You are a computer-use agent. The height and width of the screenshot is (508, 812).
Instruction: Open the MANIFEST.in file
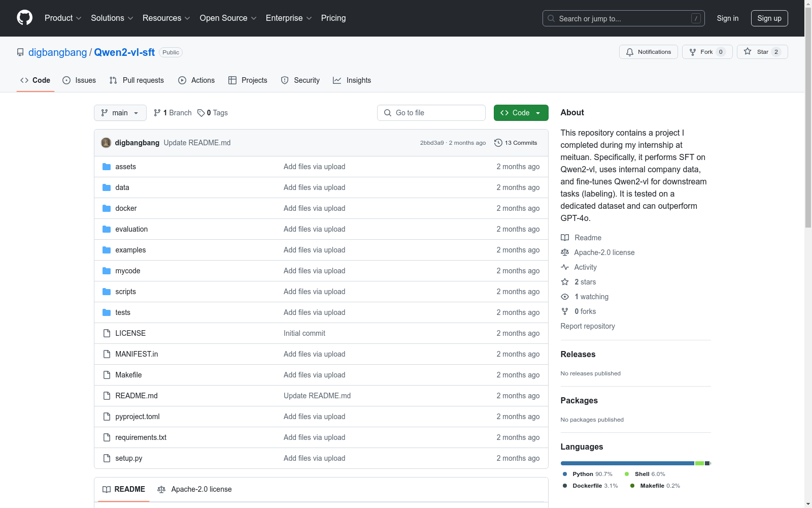click(x=137, y=354)
